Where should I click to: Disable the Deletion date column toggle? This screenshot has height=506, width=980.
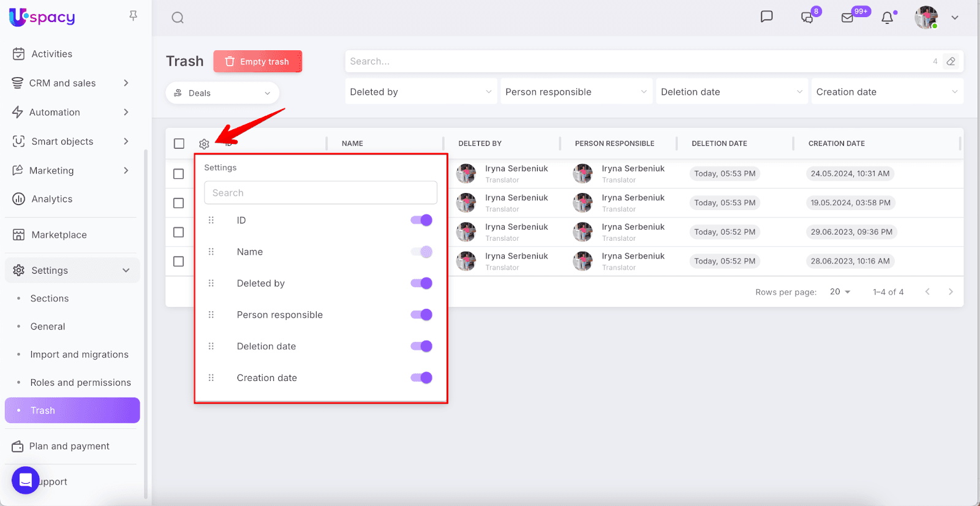click(x=421, y=346)
